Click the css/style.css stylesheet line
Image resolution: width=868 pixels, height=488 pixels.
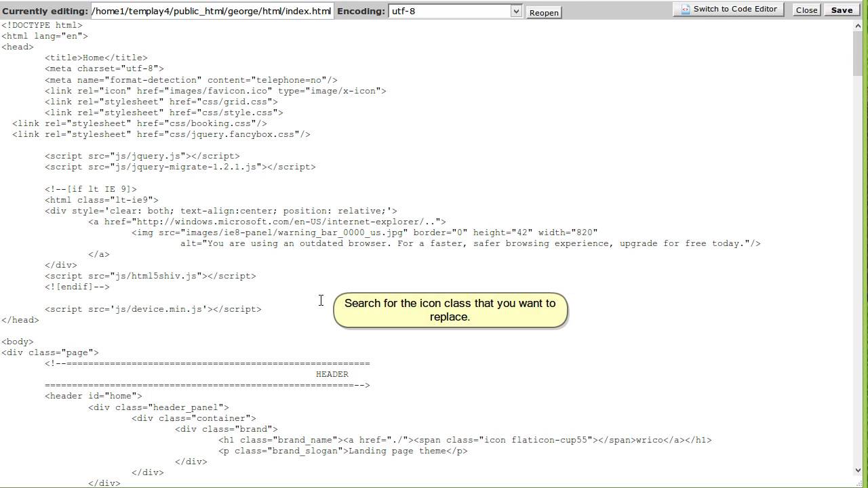click(x=164, y=112)
